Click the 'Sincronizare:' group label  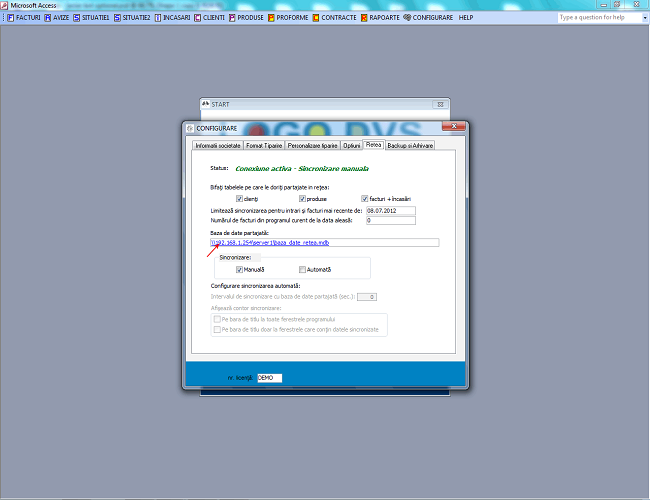pos(235,257)
